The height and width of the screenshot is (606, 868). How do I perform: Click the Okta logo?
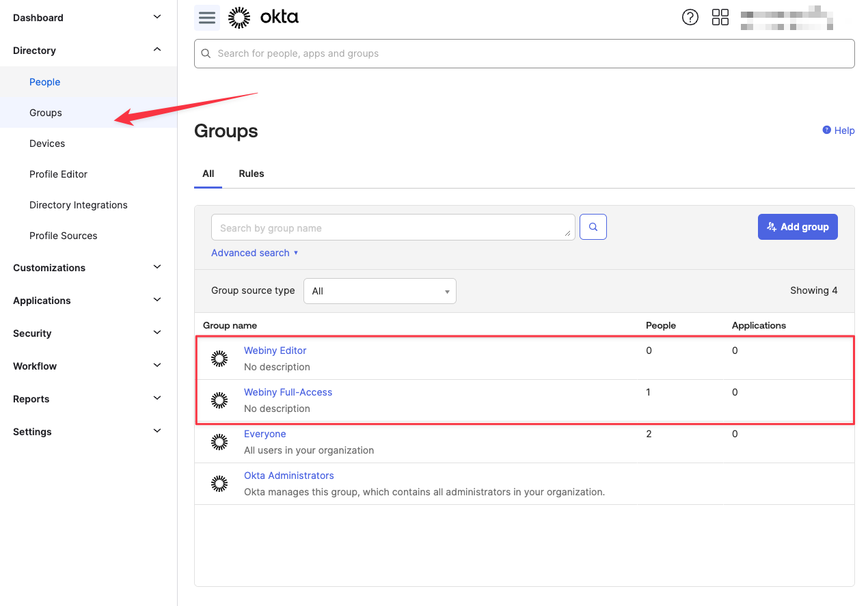click(x=264, y=18)
